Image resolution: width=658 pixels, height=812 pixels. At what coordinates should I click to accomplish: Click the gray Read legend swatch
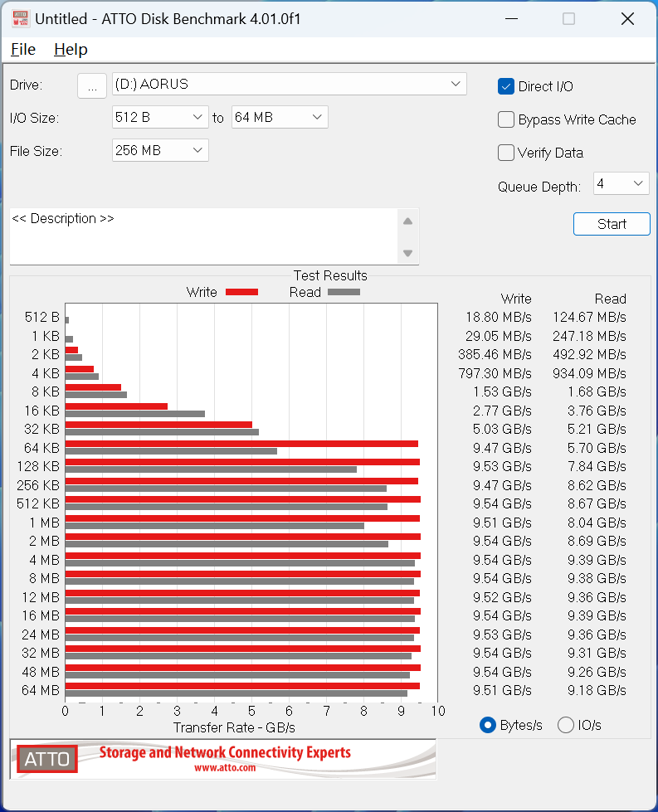344,292
